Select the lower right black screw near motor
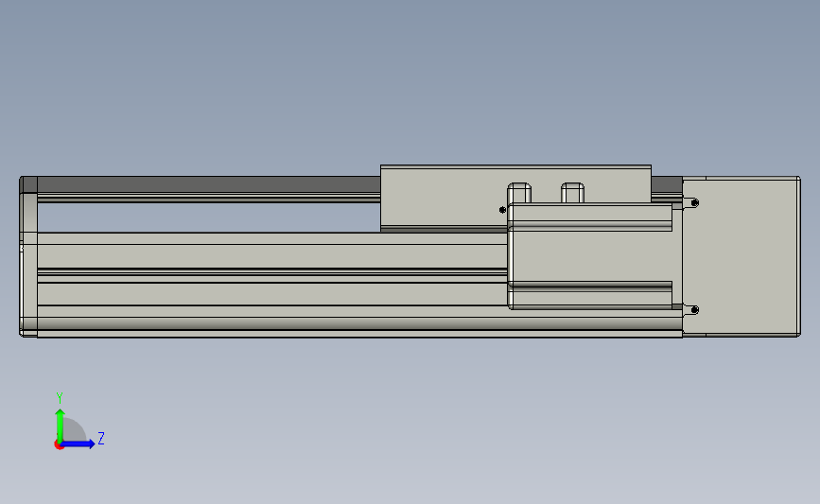820x504 pixels. tap(694, 310)
